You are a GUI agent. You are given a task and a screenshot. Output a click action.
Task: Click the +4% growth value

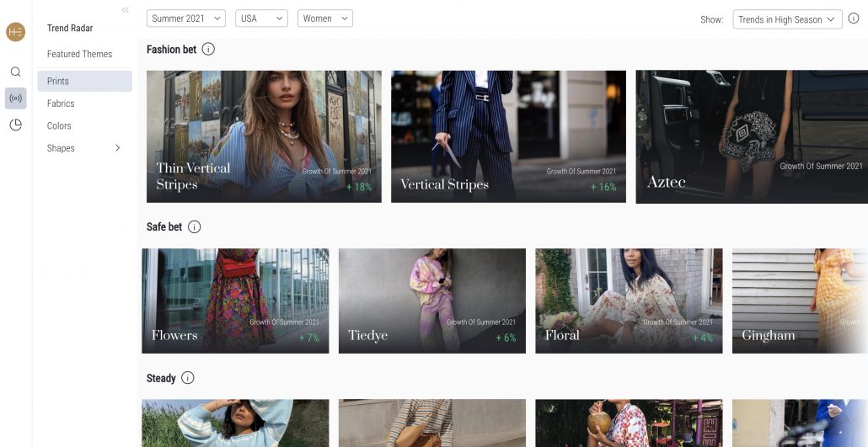coord(703,338)
